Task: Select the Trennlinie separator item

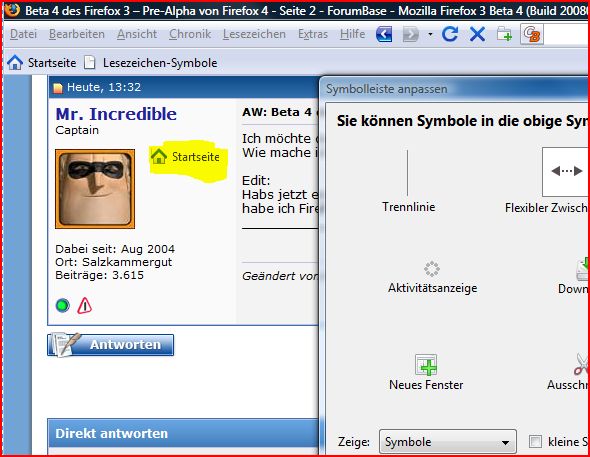Action: (408, 181)
